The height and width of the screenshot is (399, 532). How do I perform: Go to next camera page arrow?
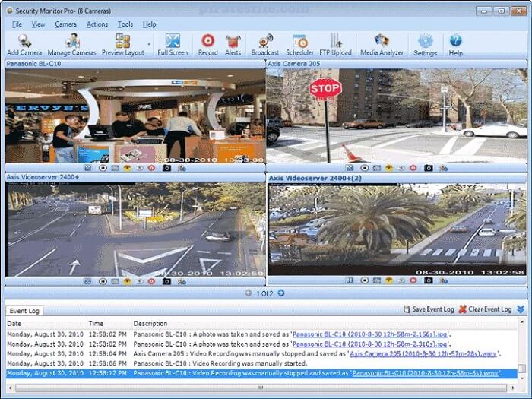(x=281, y=293)
